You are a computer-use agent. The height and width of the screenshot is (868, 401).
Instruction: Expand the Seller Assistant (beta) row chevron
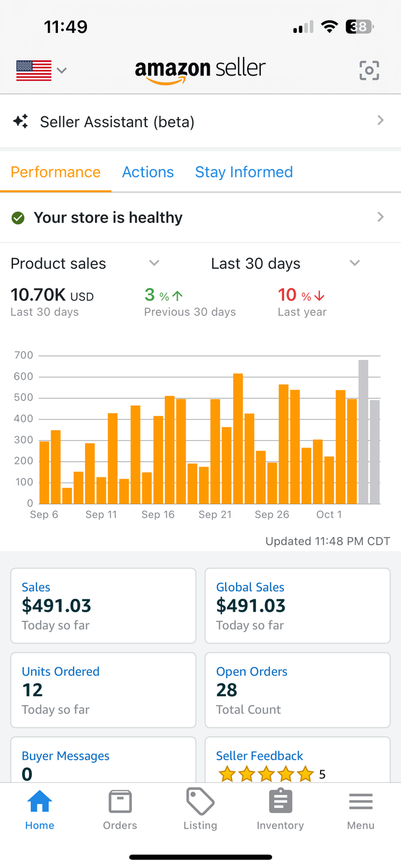coord(380,120)
